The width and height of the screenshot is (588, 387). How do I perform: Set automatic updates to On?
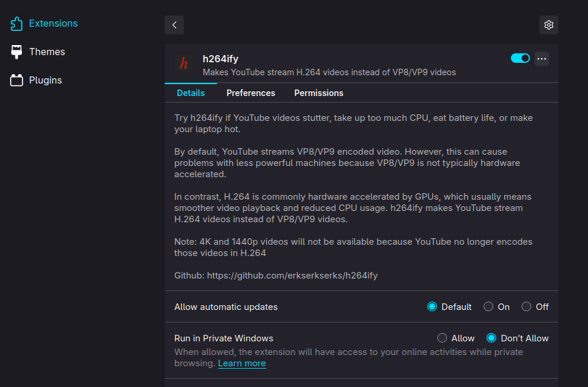coord(488,307)
